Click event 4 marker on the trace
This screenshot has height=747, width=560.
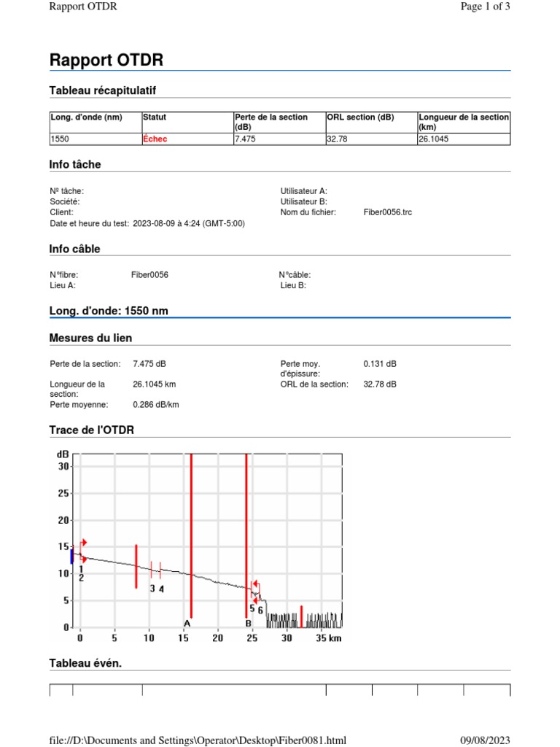coord(160,570)
